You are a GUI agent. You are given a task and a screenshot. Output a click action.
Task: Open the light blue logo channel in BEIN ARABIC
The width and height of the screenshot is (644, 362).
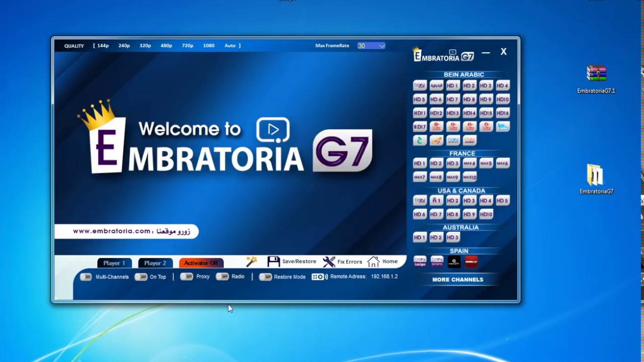click(503, 127)
